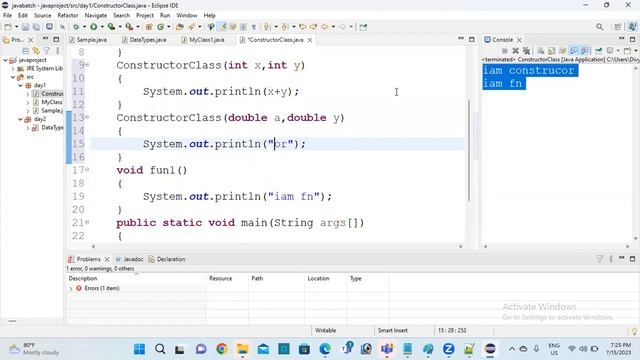640x360 pixels.
Task: Collapse the day2 package node
Action: (20, 119)
